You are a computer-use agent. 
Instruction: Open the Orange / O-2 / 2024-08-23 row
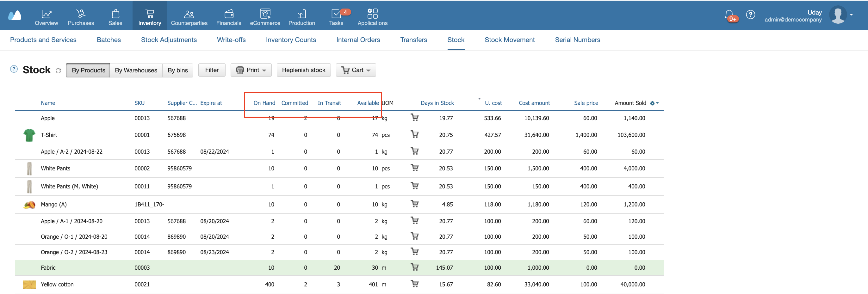(x=339, y=252)
